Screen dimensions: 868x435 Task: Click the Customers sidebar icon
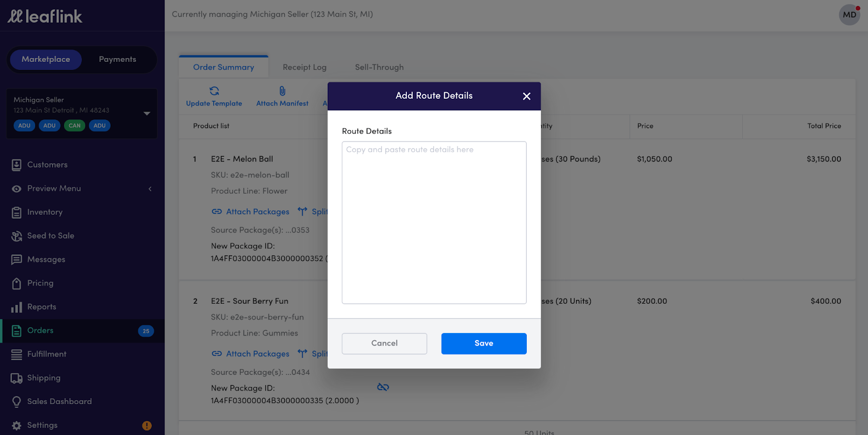click(16, 165)
